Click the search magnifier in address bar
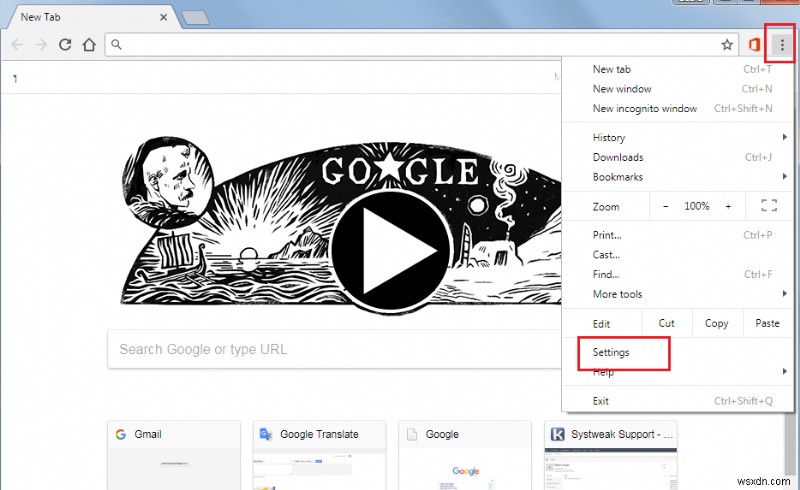 point(116,44)
